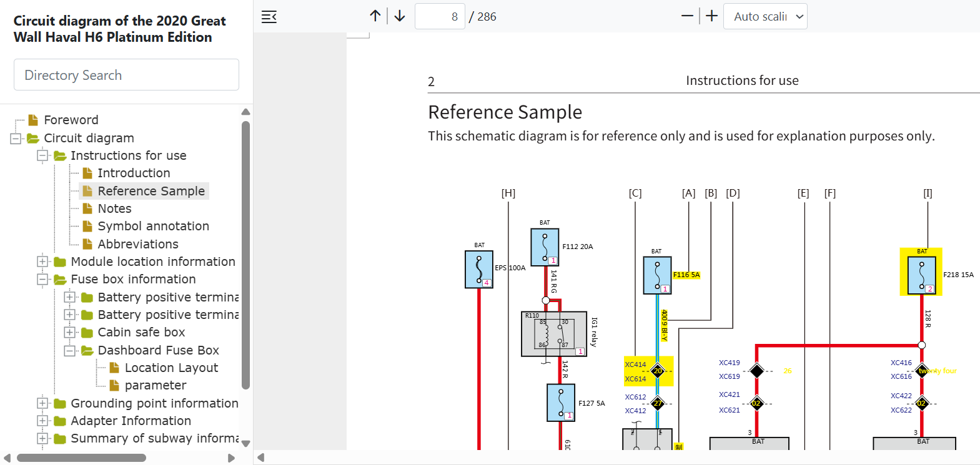Expand Grounding point information node
The image size is (980, 465).
coord(42,403)
